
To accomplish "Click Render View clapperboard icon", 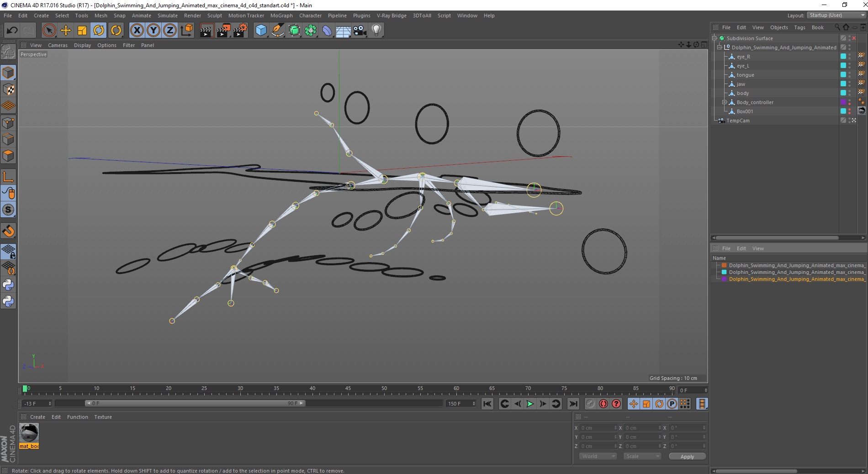I will (206, 30).
